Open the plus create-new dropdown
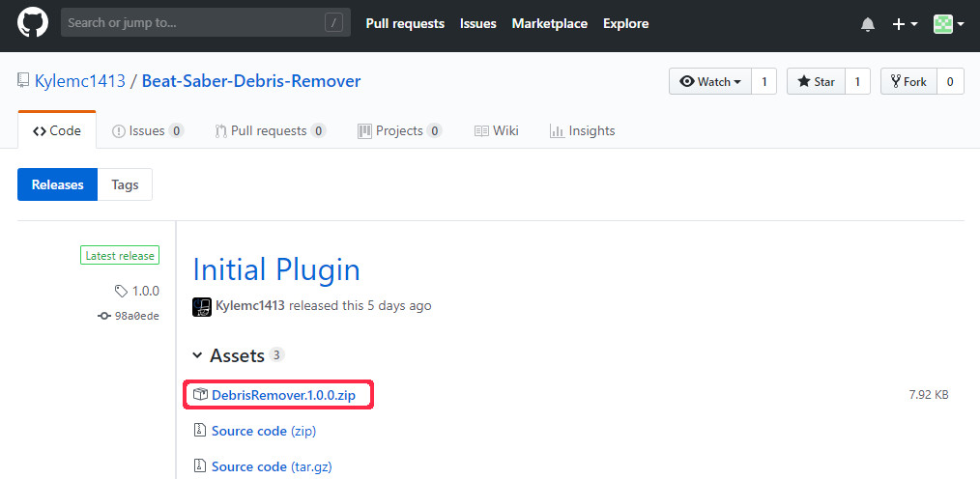 tap(905, 24)
